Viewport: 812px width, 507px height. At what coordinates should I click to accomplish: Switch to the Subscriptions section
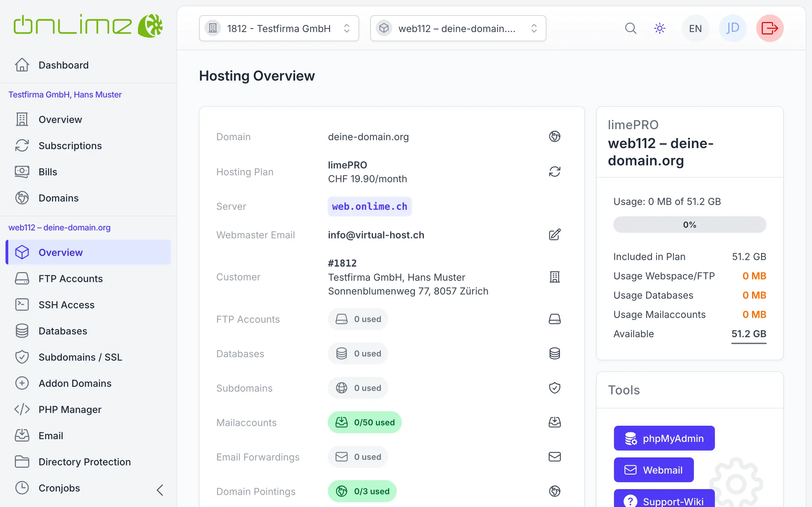coord(70,145)
